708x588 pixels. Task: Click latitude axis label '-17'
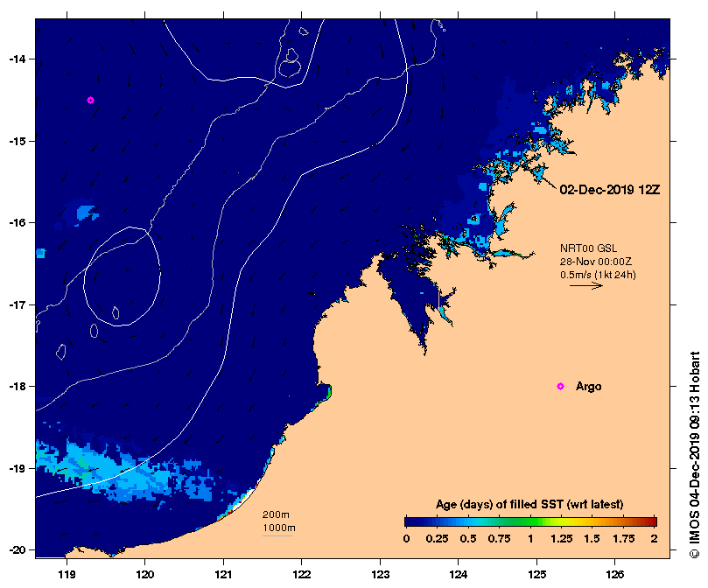point(17,304)
